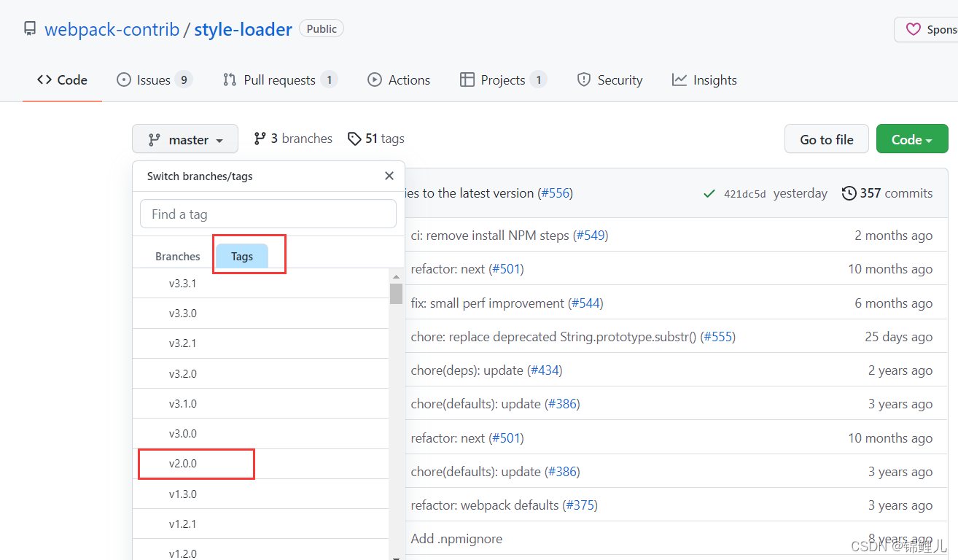Image resolution: width=958 pixels, height=560 pixels.
Task: Open the webpack-contrib organization link
Action: tap(112, 29)
